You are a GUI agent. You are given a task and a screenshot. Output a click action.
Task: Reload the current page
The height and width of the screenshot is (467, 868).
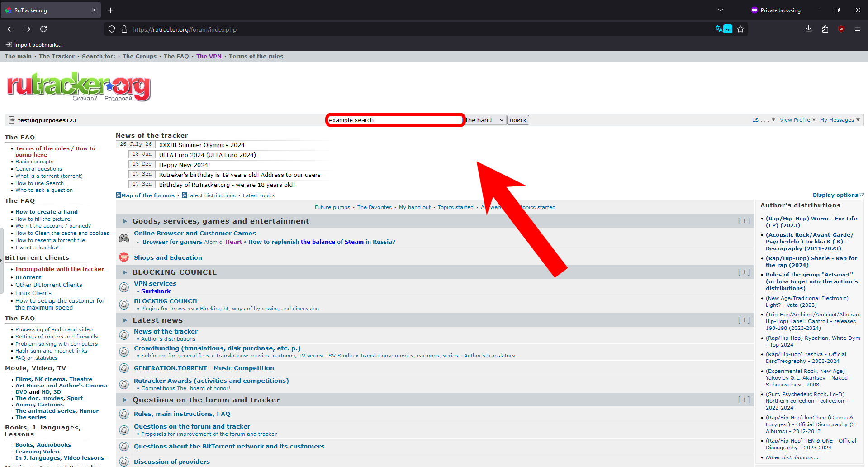43,29
